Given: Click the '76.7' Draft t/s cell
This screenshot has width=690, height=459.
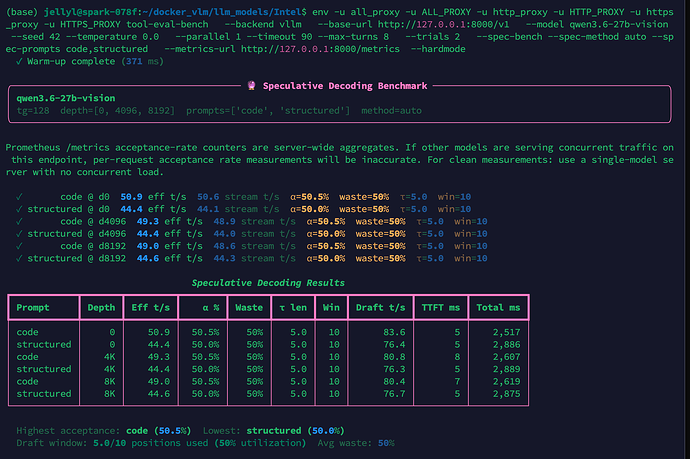Looking at the screenshot, I should coord(394,394).
